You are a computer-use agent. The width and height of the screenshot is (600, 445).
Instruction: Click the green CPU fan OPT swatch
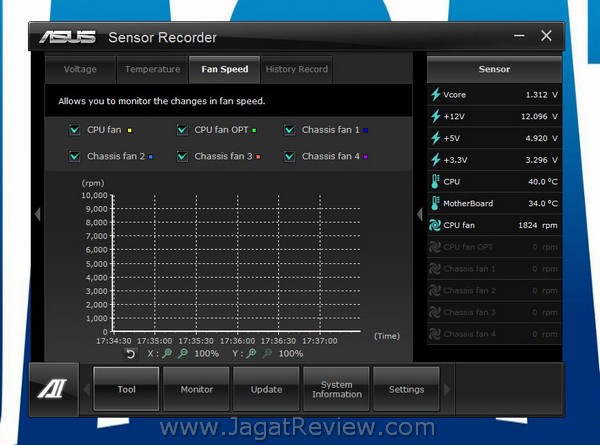pos(254,130)
